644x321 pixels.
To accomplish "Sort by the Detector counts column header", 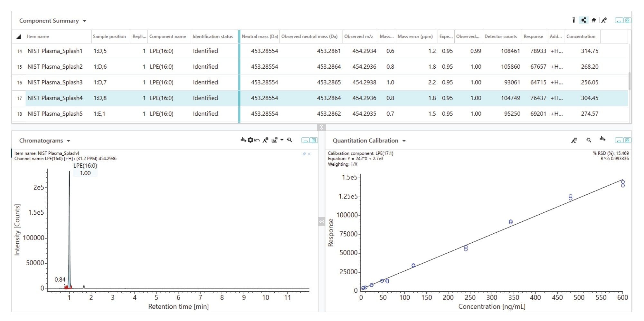I will [500, 36].
